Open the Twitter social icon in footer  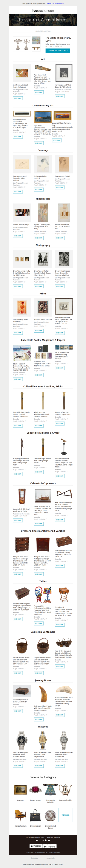[x=37, y=840]
